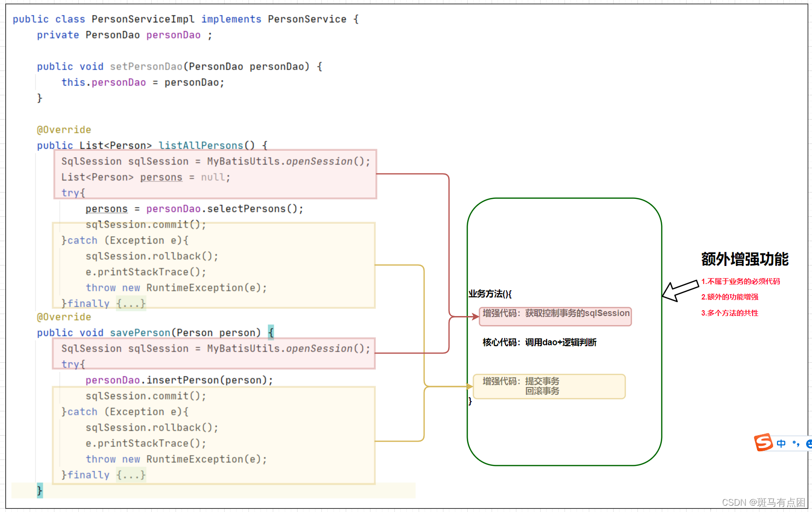
Task: Click 'List<Person> persons = null;' line
Action: tap(146, 177)
